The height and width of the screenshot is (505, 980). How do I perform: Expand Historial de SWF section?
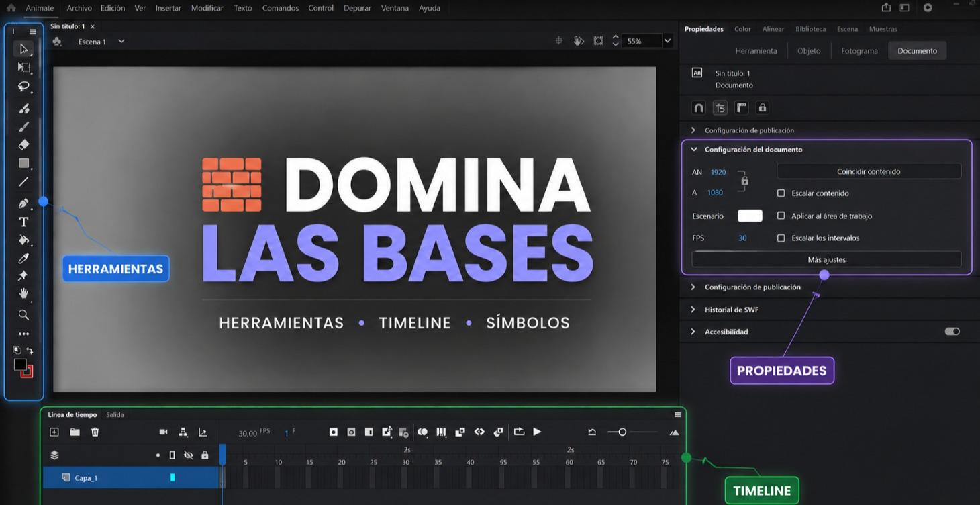[693, 310]
